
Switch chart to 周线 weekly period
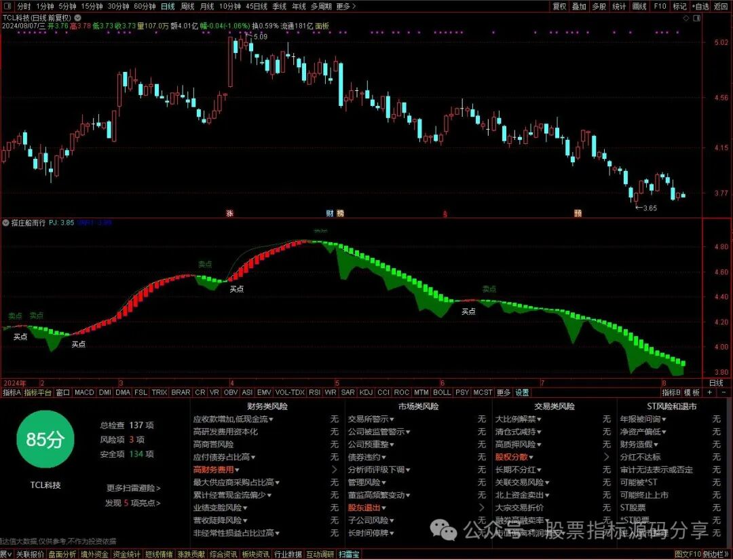coord(187,6)
